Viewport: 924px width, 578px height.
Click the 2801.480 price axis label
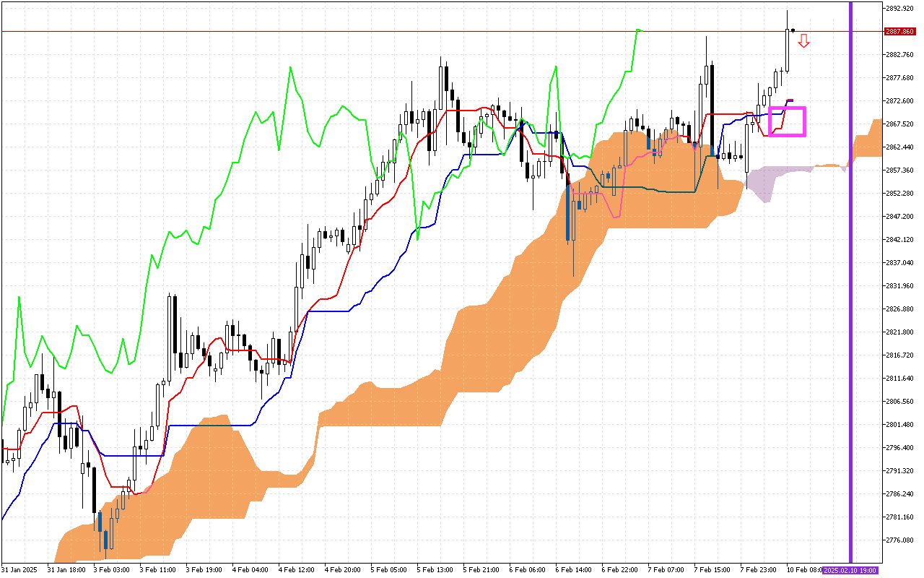click(899, 424)
